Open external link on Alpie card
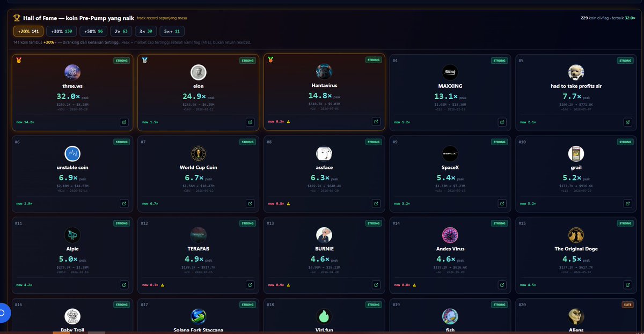Viewport: 644px width, 334px height. 124,285
